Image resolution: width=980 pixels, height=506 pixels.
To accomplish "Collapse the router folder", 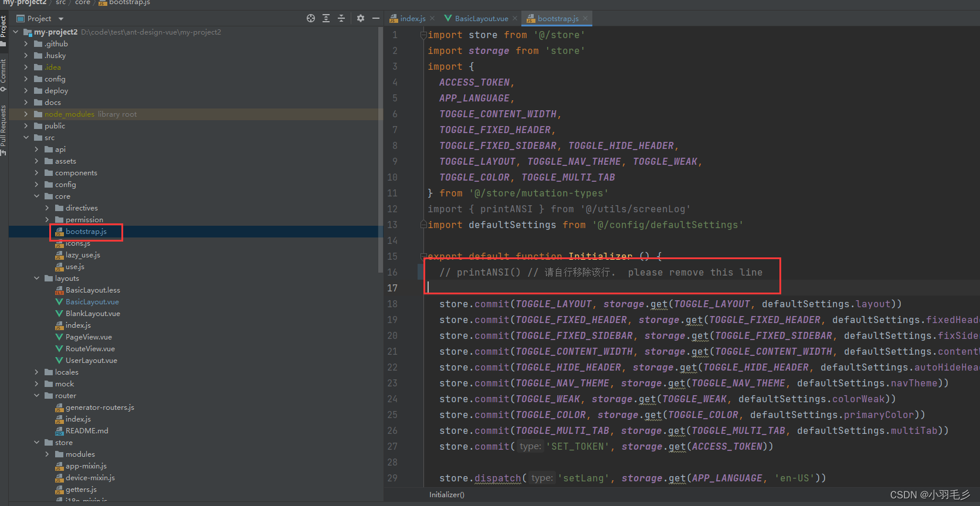I will tap(37, 396).
